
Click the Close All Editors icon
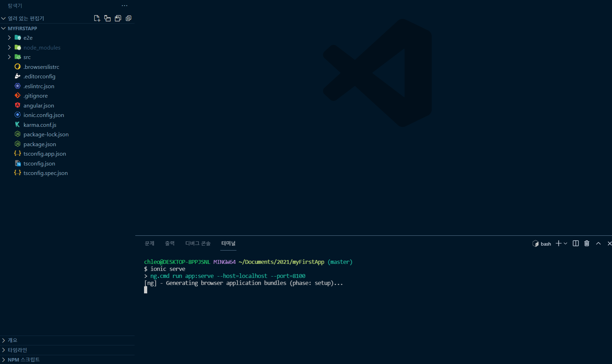[x=129, y=18]
